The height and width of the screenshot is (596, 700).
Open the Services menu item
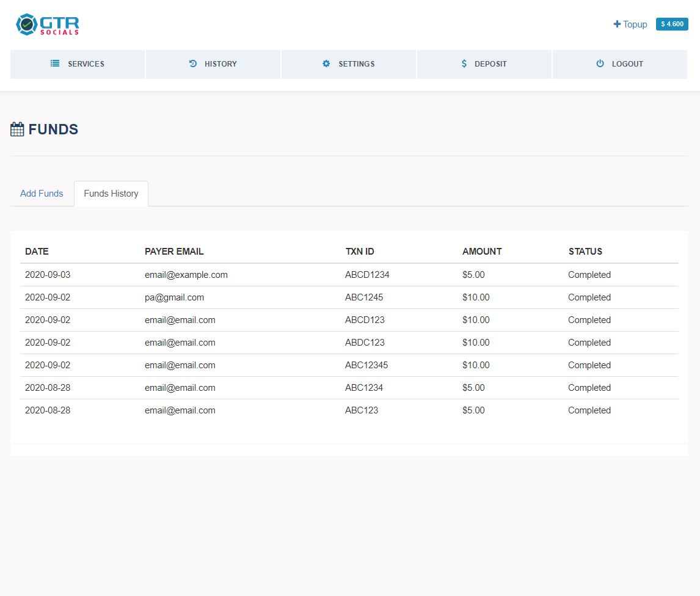[x=77, y=64]
